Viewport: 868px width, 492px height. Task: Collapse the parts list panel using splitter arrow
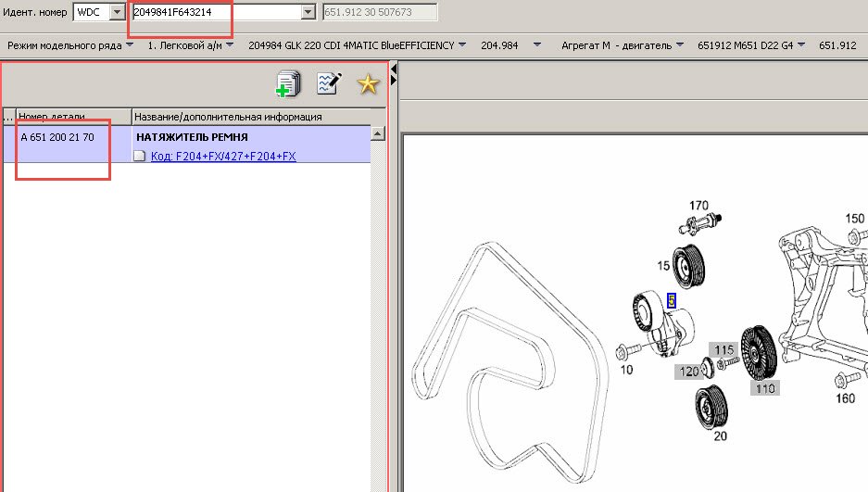[394, 70]
